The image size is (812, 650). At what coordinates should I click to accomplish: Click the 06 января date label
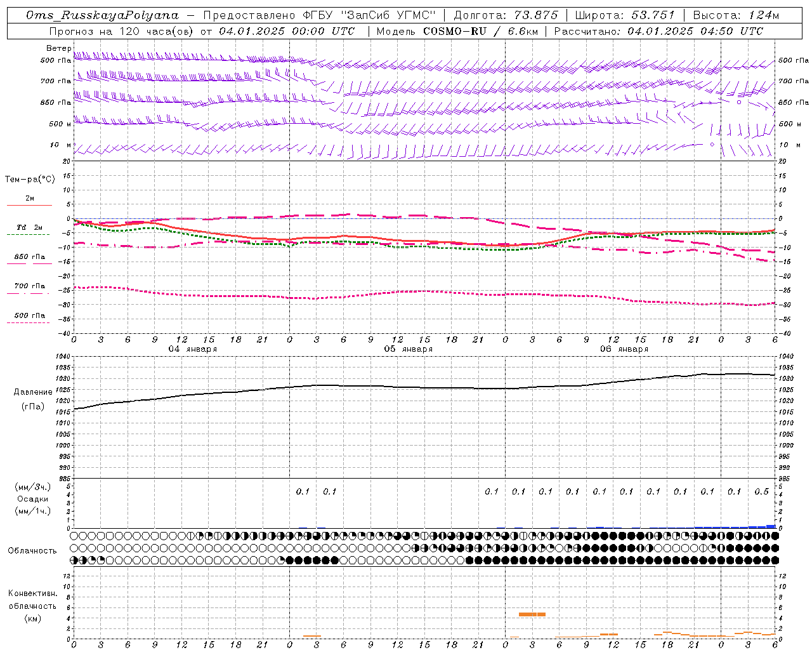point(624,349)
